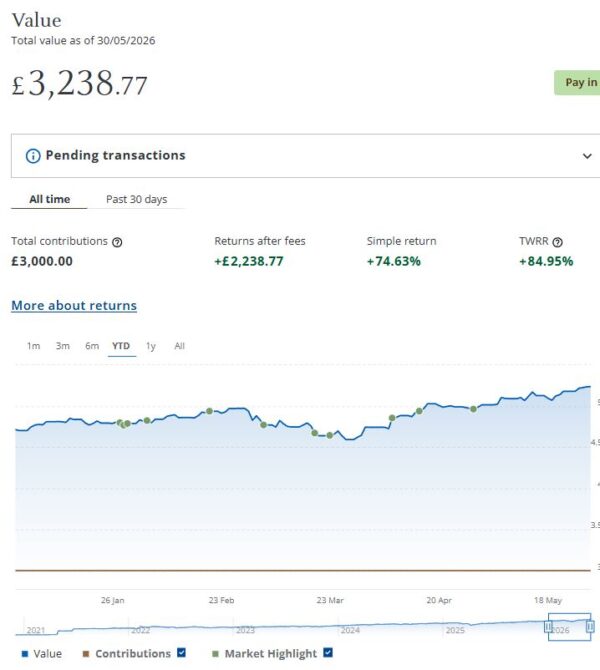
Task: Click left range handle on navigator chart
Action: click(548, 627)
